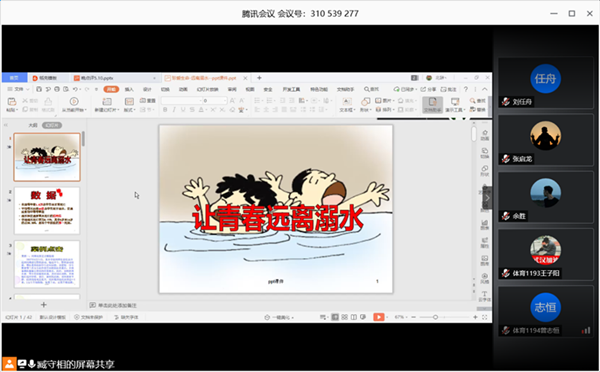600x372 pixels.
Task: Click the print preview icon in quick access bar
Action: (66, 89)
